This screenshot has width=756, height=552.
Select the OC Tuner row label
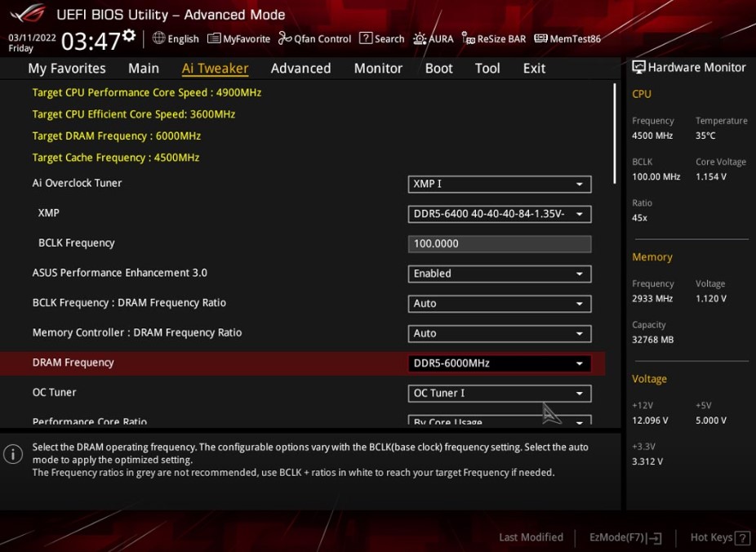point(54,393)
